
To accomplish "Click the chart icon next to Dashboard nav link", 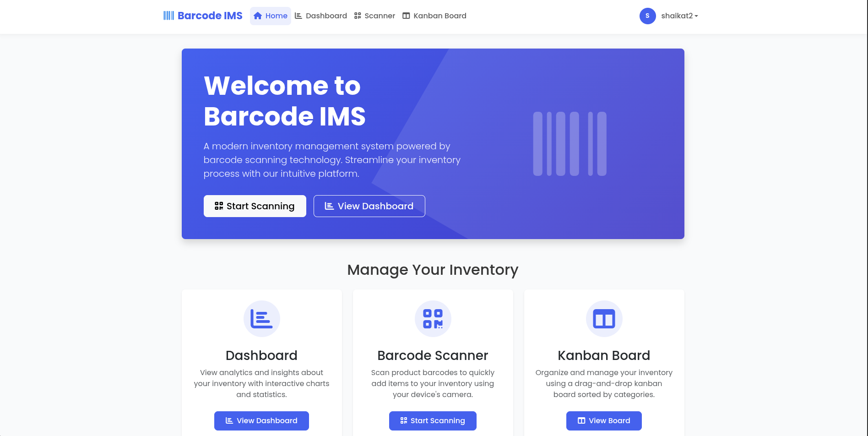I will tap(298, 15).
